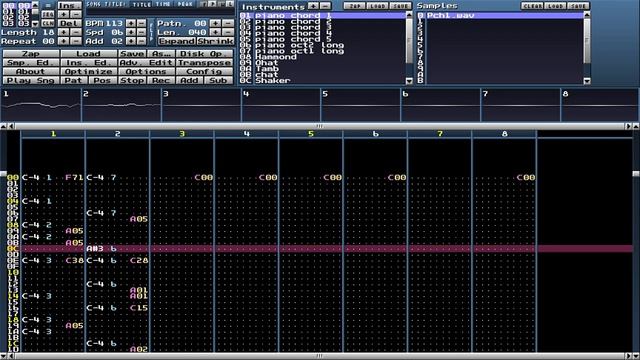
Task: Click Instruments list scroll-down arrow
Action: point(409,81)
